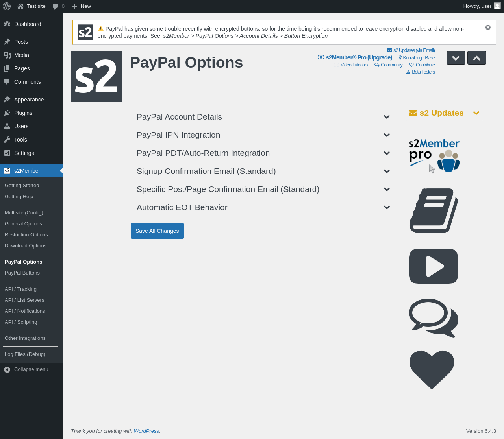Image resolution: width=504 pixels, height=439 pixels.
Task: Click the s2 logo in the notice
Action: [85, 32]
